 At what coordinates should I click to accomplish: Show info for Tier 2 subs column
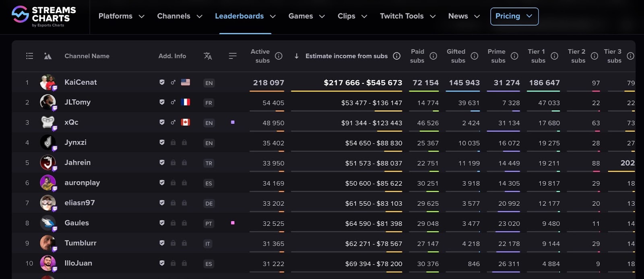coord(594,56)
